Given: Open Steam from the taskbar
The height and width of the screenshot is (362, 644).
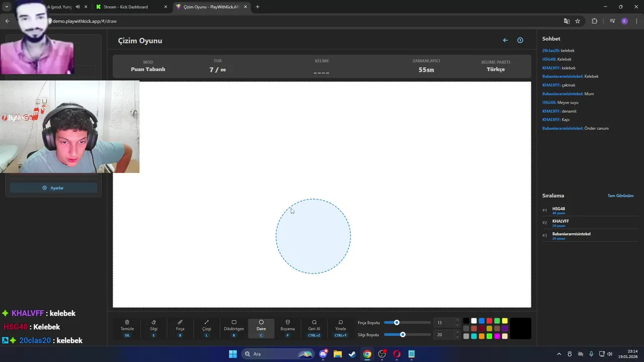Looking at the screenshot, I should click(x=352, y=354).
